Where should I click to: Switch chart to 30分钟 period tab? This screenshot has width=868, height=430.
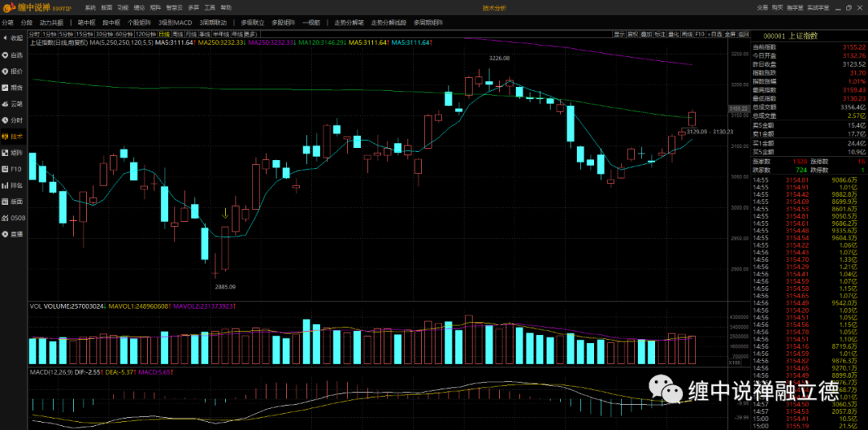pos(104,35)
